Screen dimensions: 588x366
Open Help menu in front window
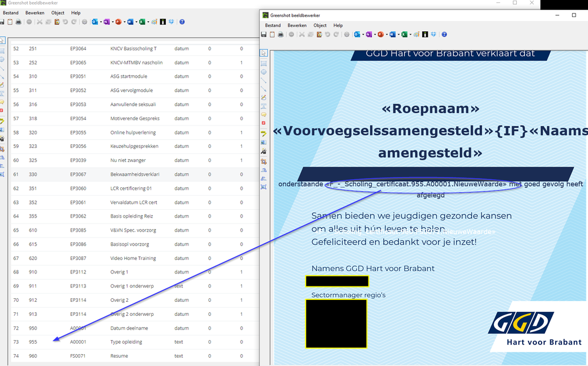(x=338, y=25)
